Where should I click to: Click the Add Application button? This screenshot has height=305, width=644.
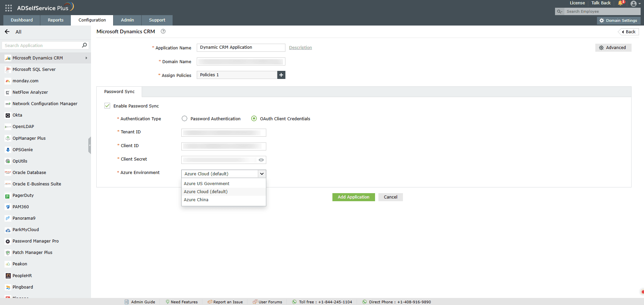click(353, 197)
